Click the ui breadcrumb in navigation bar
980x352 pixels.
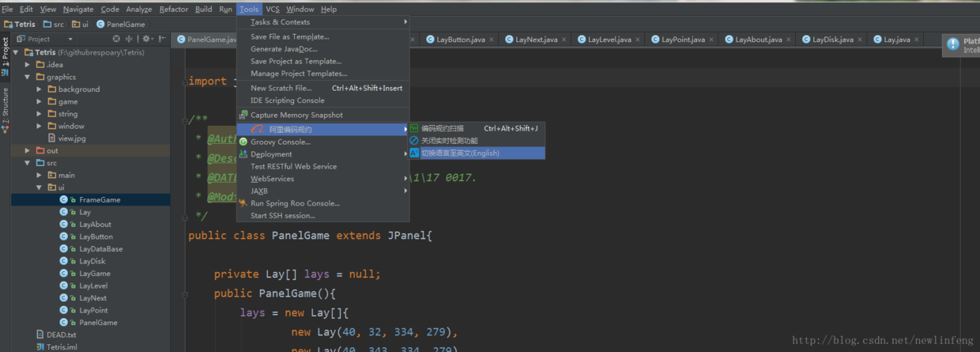[x=79, y=25]
